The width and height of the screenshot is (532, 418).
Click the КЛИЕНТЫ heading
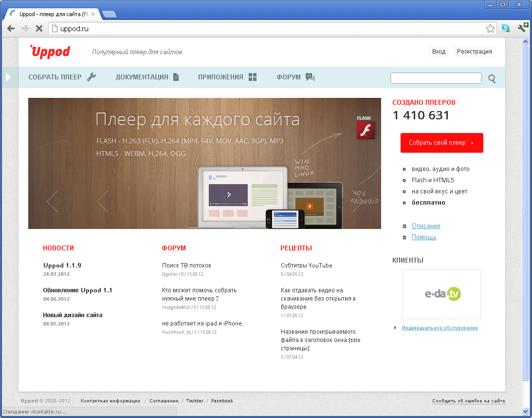tap(408, 261)
